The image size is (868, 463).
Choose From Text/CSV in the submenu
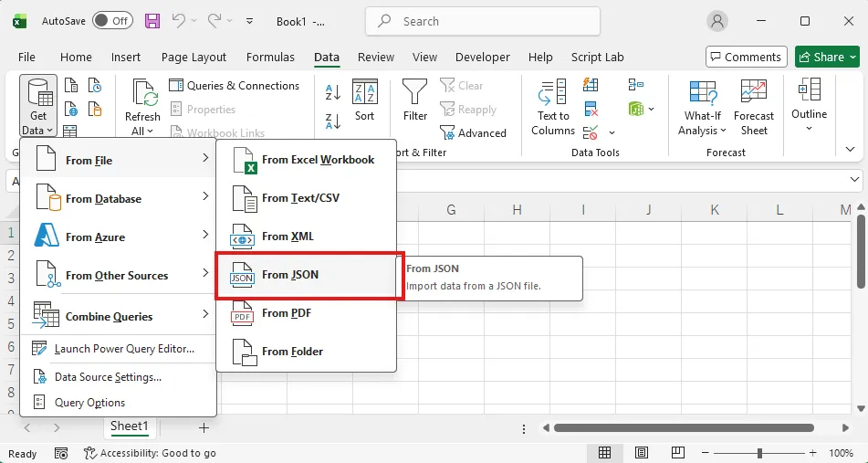[x=306, y=198]
